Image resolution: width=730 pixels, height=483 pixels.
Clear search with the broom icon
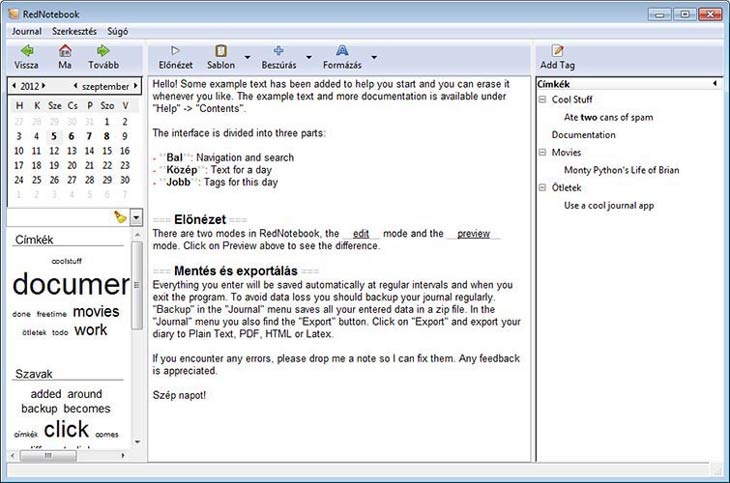click(x=120, y=217)
